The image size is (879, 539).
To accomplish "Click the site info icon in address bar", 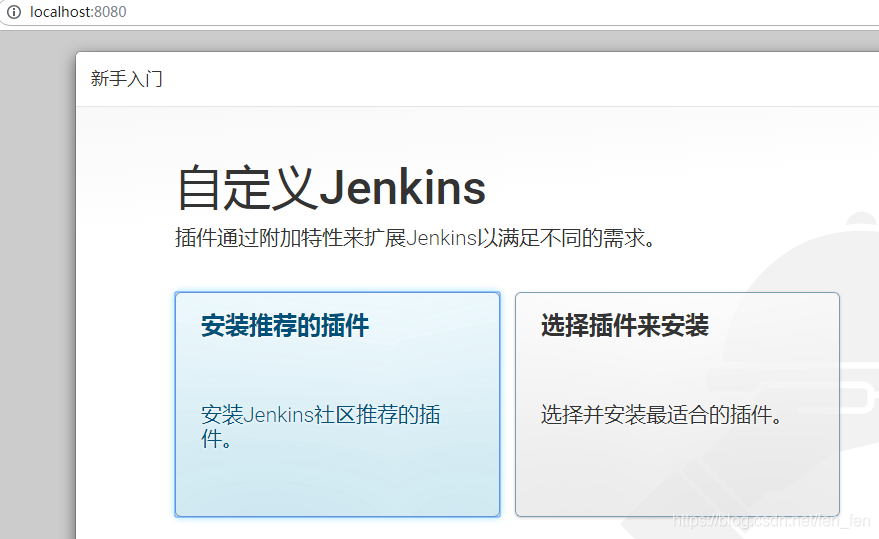I will (x=13, y=12).
